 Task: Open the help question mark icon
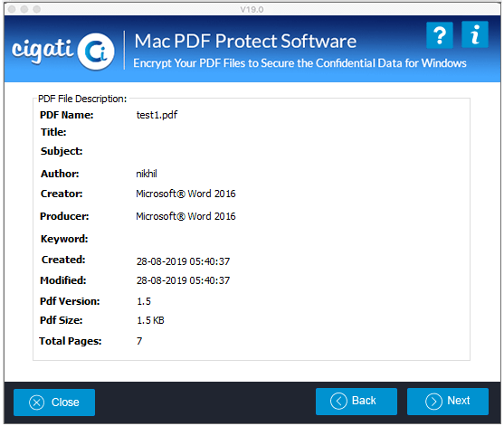(440, 35)
